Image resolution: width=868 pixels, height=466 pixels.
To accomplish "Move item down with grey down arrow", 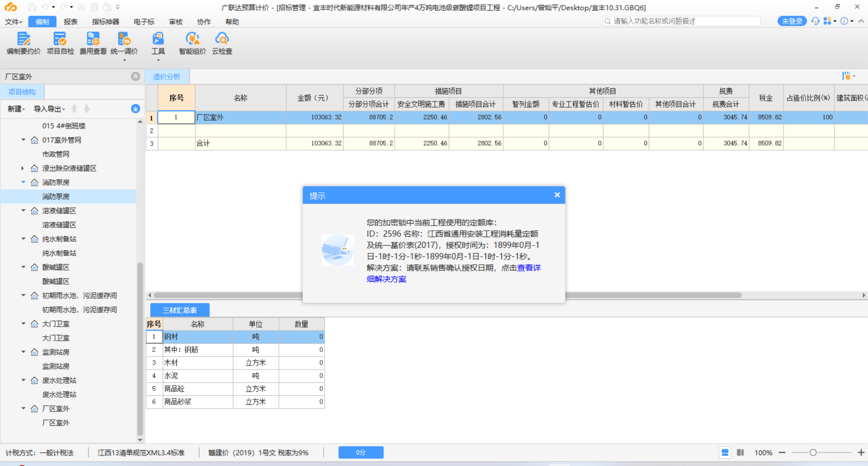I will [87, 109].
